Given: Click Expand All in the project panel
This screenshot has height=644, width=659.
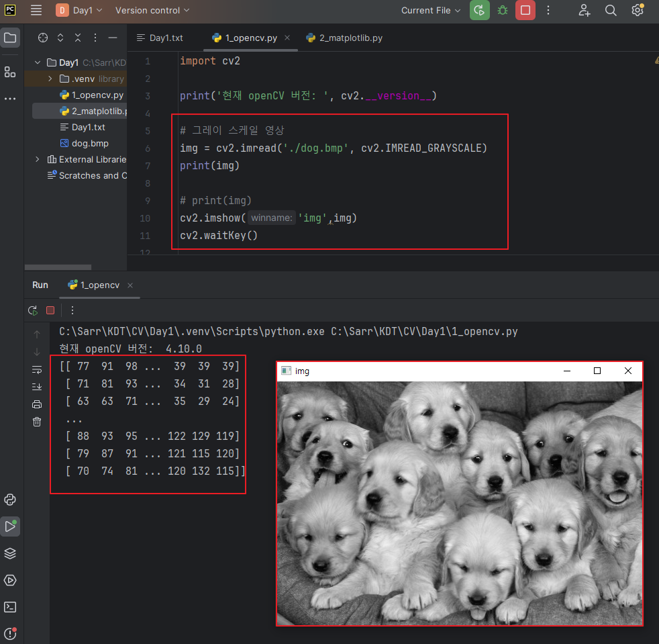Looking at the screenshot, I should pyautogui.click(x=60, y=38).
